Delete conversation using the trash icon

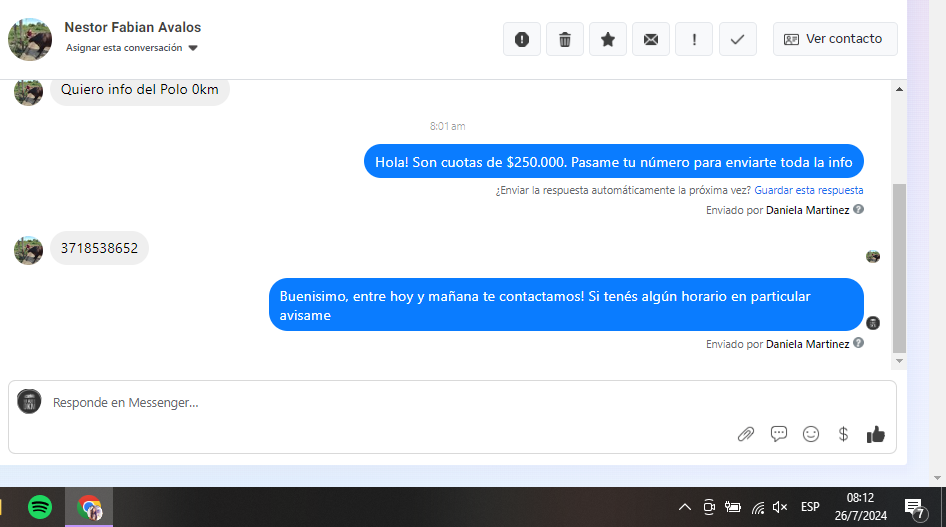click(x=565, y=39)
